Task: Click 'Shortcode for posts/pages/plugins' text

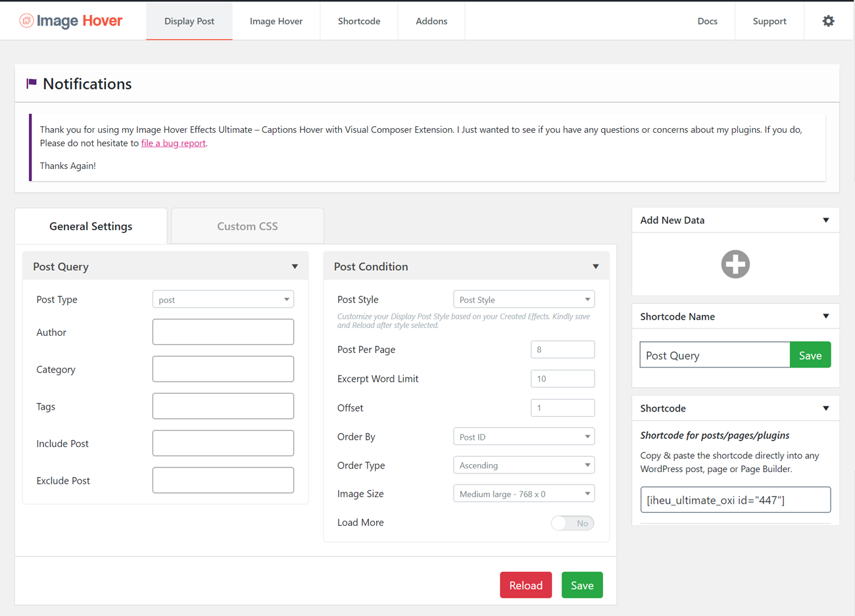Action: click(715, 435)
